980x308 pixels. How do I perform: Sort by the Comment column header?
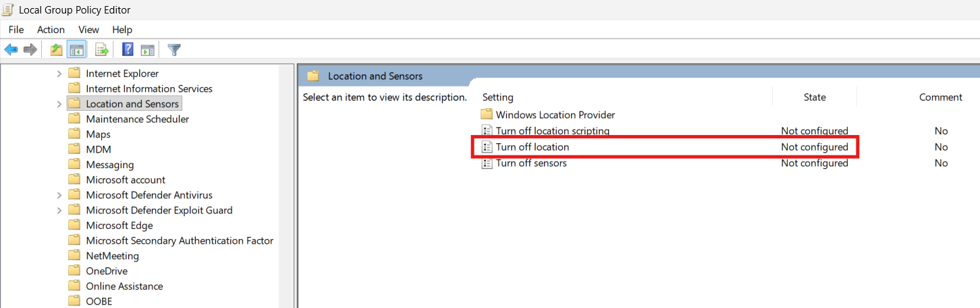[x=941, y=97]
